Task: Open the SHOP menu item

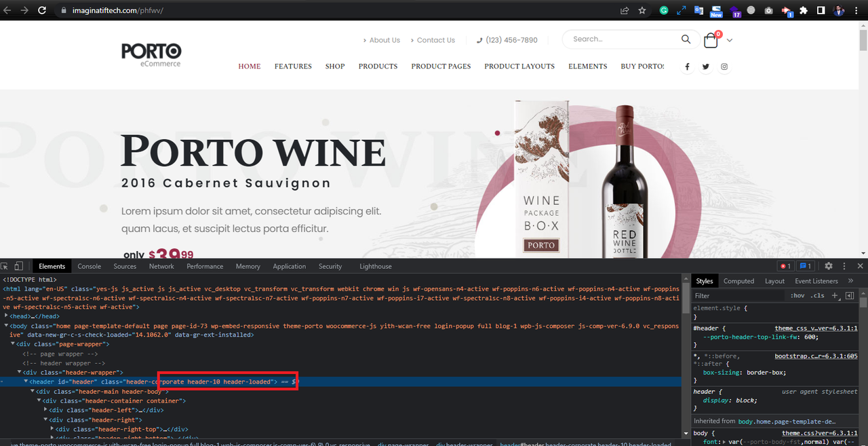Action: point(335,67)
